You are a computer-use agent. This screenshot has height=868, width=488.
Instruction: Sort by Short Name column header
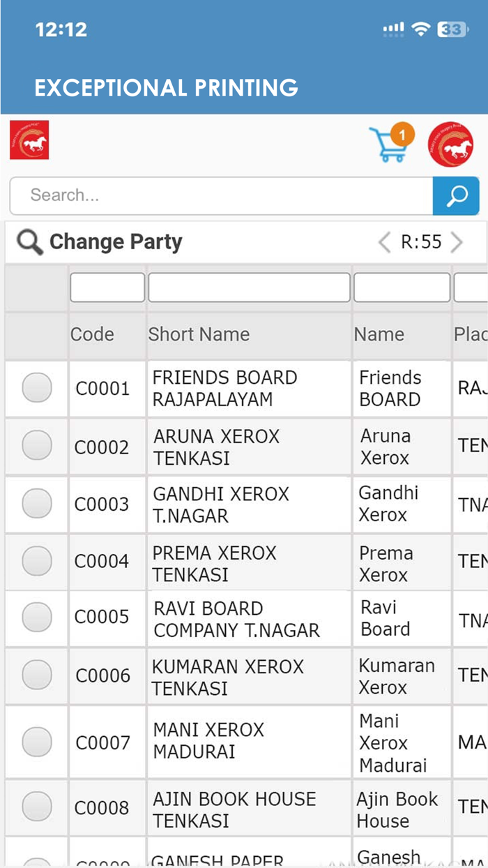coord(199,334)
